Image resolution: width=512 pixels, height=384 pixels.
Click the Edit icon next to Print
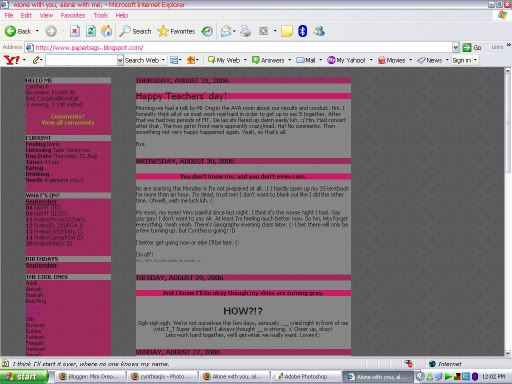264,31
